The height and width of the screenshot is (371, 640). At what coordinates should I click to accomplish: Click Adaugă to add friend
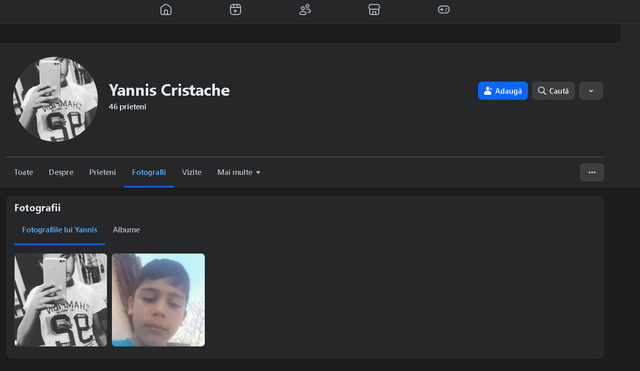pyautogui.click(x=503, y=91)
